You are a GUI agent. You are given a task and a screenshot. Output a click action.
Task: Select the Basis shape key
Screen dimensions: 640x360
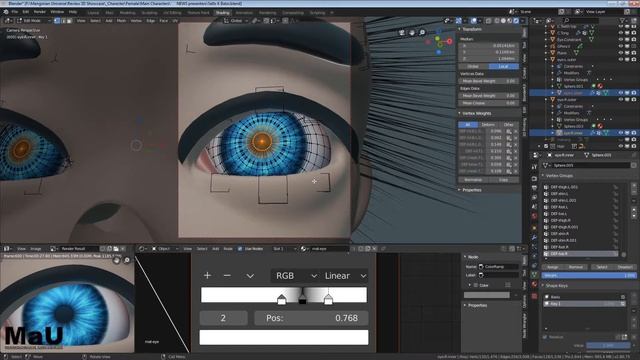584,297
